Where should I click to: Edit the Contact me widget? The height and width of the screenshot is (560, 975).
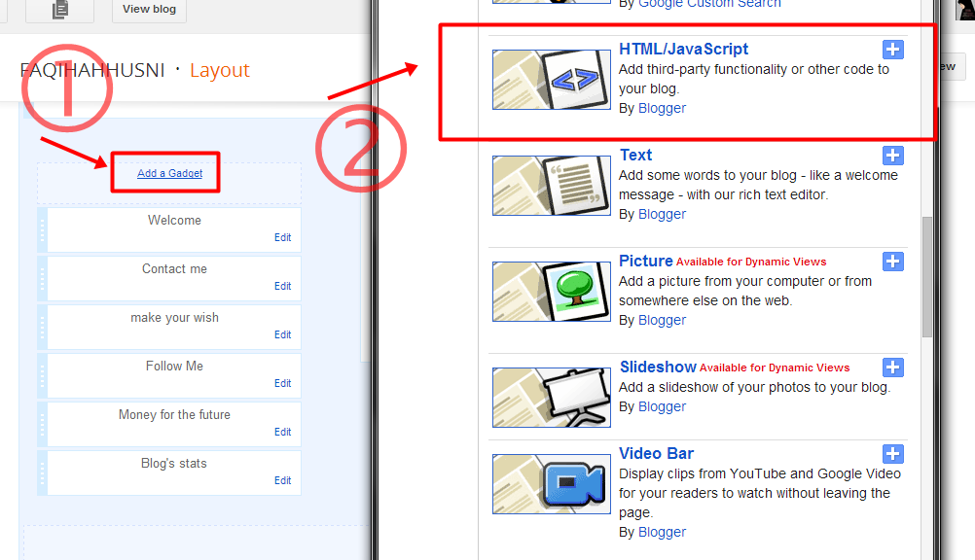point(282,286)
